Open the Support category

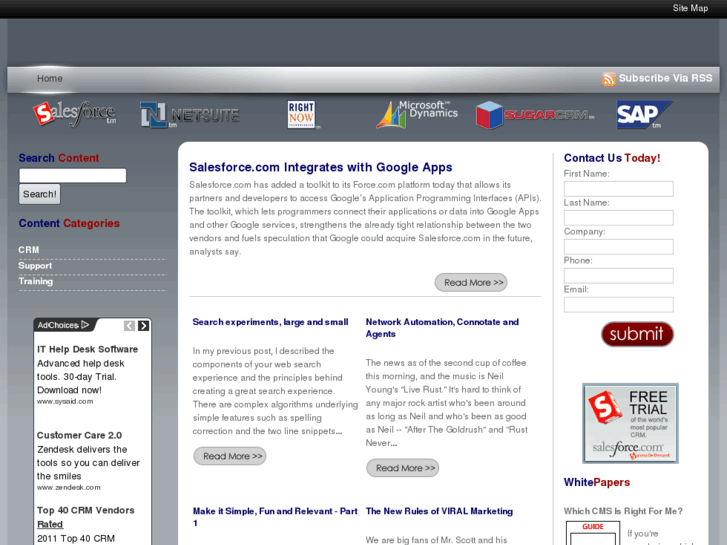click(35, 265)
